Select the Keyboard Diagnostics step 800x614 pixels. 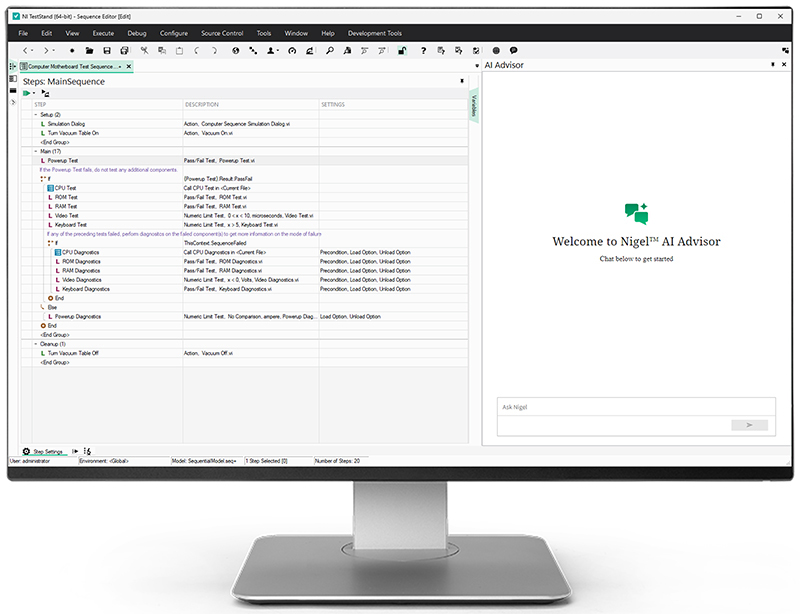pos(86,289)
